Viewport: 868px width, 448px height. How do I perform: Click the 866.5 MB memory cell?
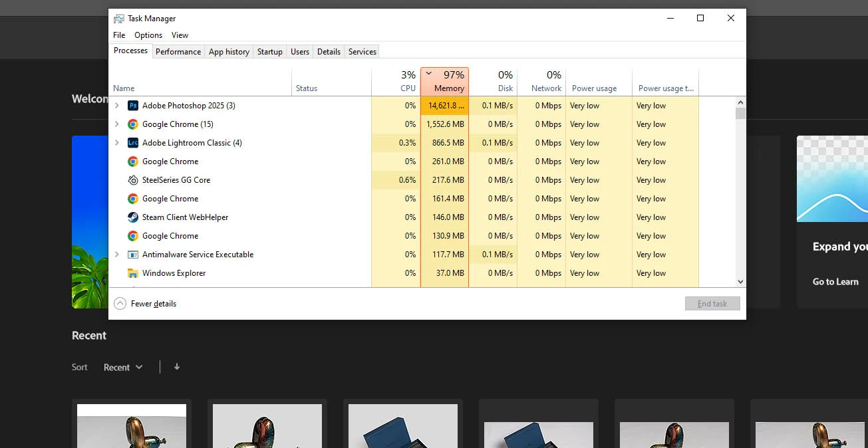(444, 143)
